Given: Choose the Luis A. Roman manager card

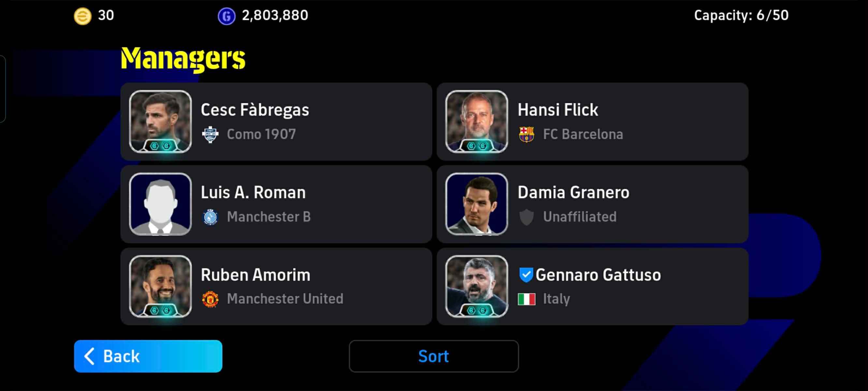Looking at the screenshot, I should [276, 204].
